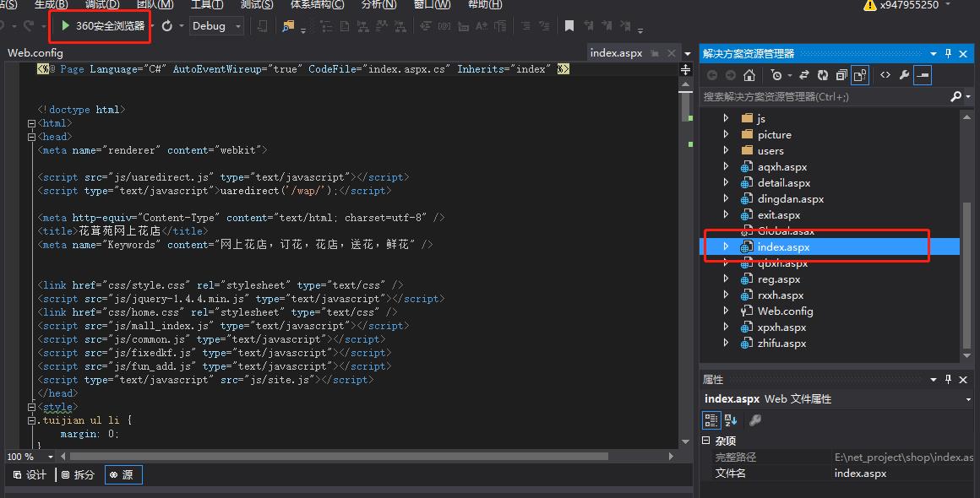The width and height of the screenshot is (980, 498).
Task: Expand the zhifu.aspx node
Action: (x=726, y=344)
